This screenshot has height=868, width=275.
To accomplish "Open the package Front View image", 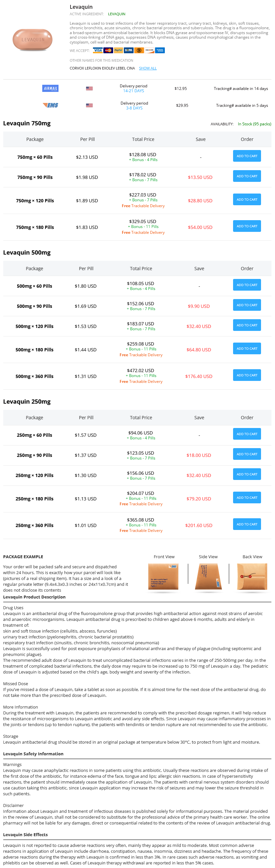I will (x=163, y=577).
